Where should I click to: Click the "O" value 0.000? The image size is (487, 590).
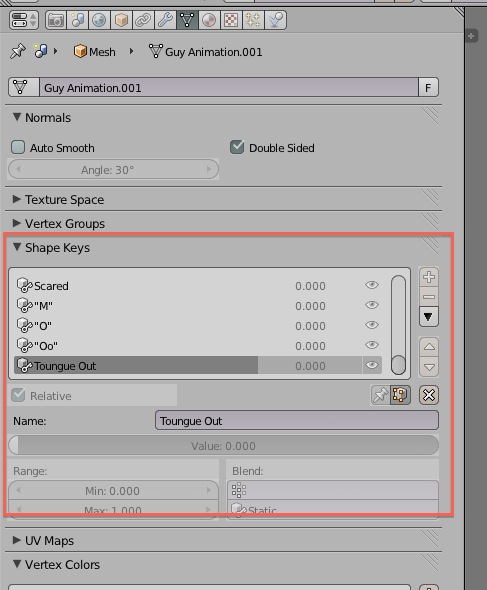click(310, 326)
